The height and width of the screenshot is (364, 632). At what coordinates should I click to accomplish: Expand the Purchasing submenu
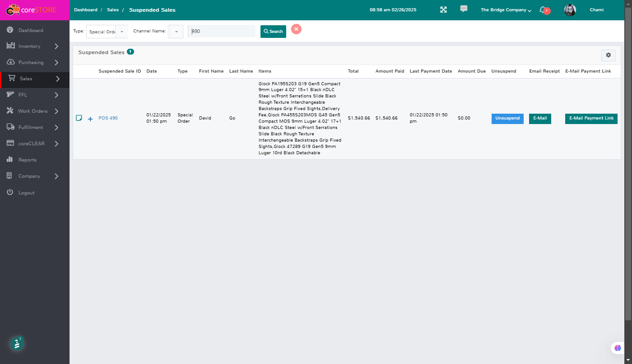click(56, 63)
